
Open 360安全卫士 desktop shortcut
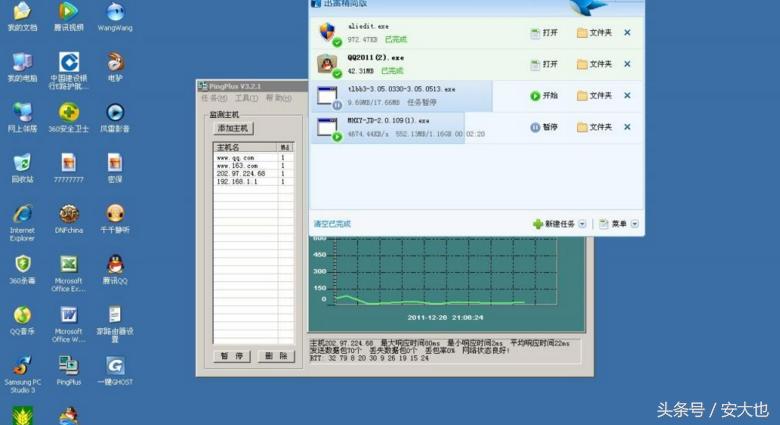tap(69, 117)
